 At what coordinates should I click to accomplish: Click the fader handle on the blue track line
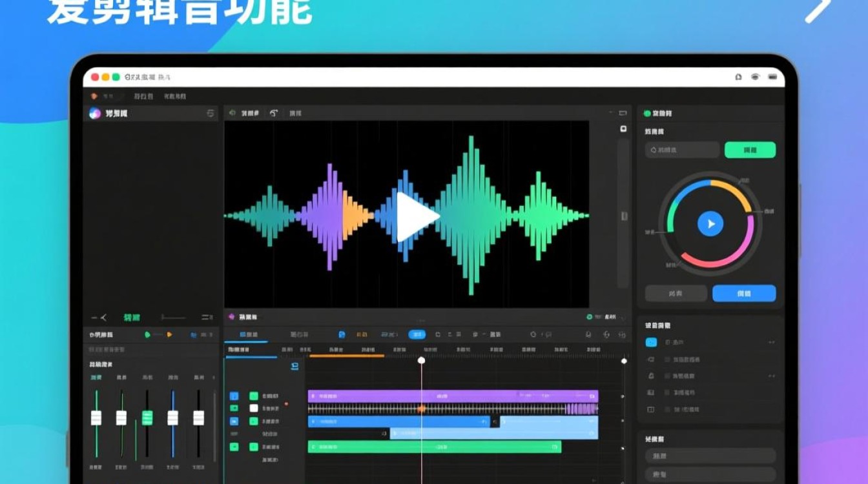pos(172,418)
